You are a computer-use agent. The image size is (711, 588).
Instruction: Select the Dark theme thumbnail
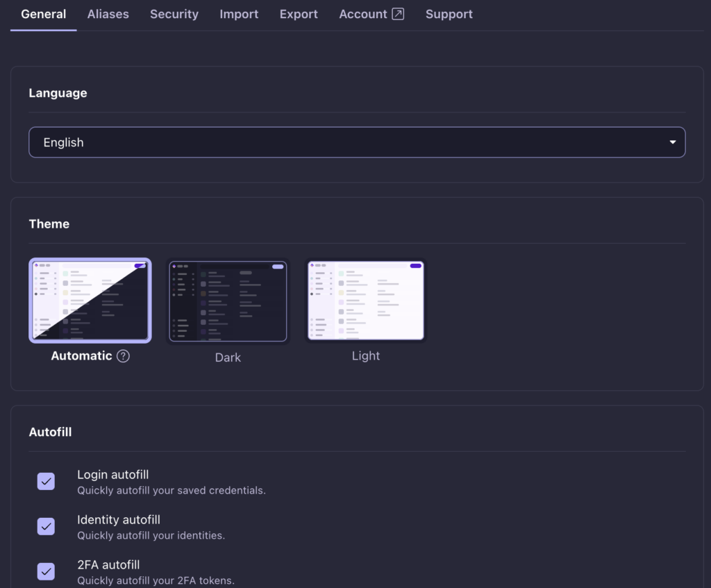click(x=228, y=301)
